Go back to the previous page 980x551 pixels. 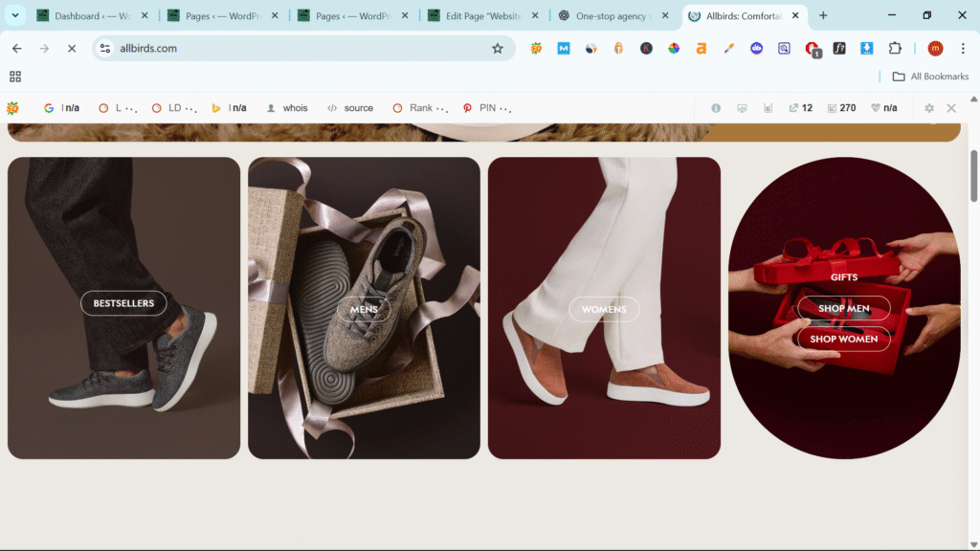17,49
